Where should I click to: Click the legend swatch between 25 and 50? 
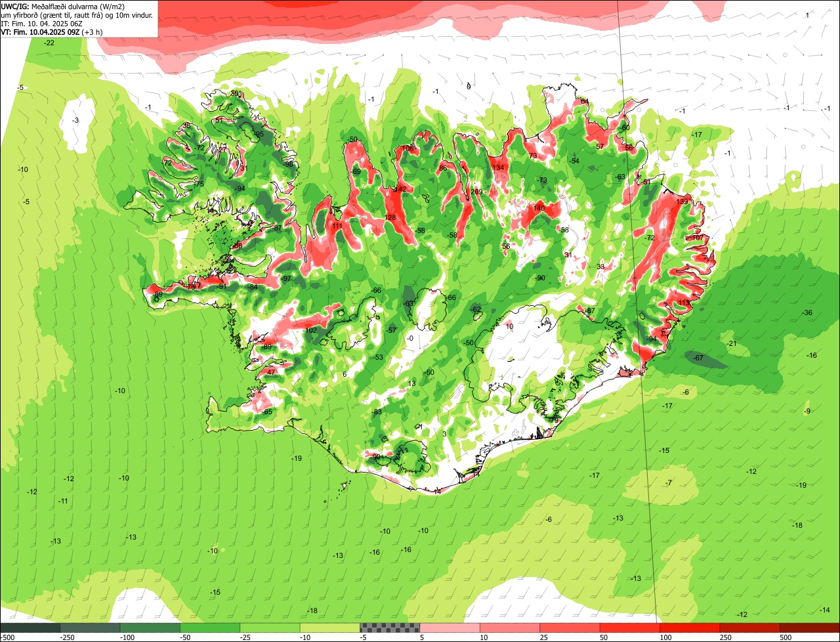point(570,628)
